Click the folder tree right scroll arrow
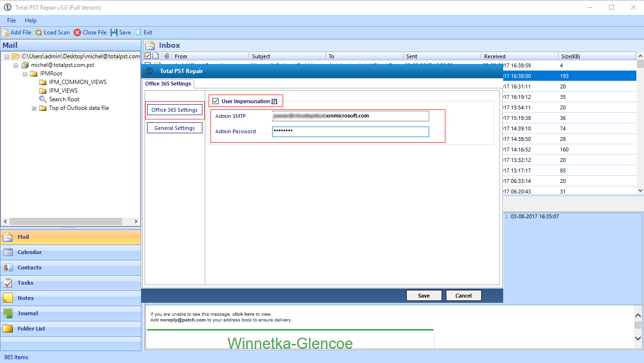 click(x=136, y=222)
